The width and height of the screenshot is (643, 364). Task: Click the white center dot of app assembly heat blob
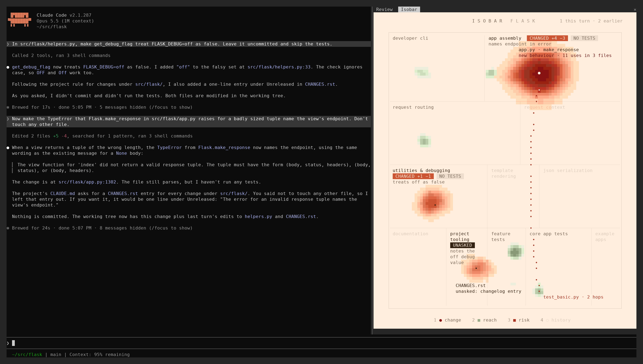click(x=539, y=73)
